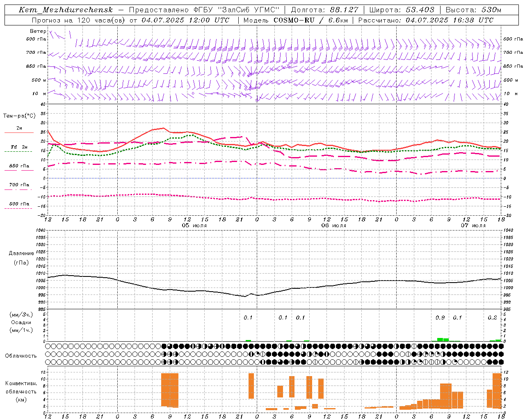Click the '(мм/1ч.)' hourly precipitation unit label
The image size is (525, 420).
point(21,330)
